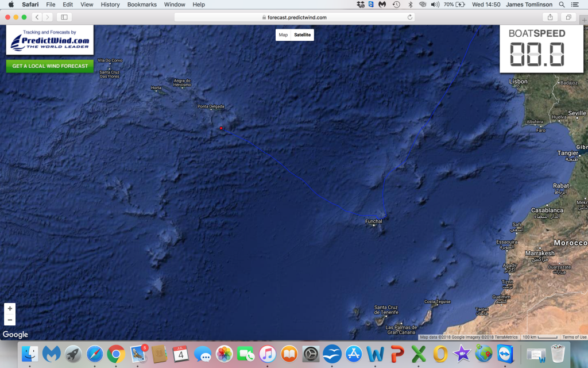Open the Bookmarks menu
Viewport: 588px width, 368px height.
[142, 5]
